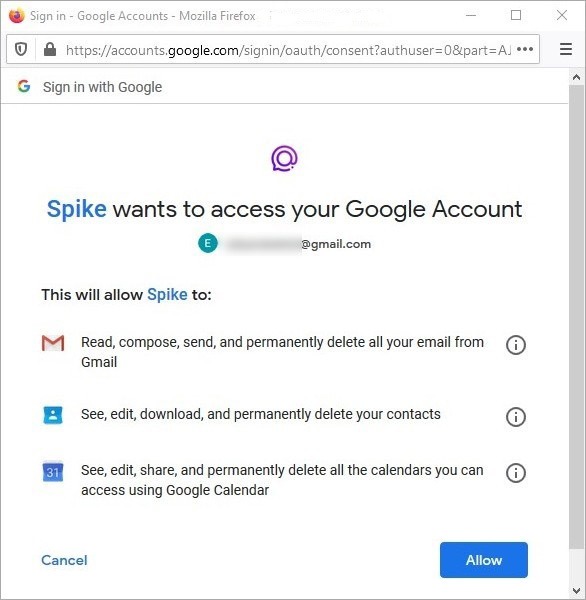Click the Spike link in heading

77,209
